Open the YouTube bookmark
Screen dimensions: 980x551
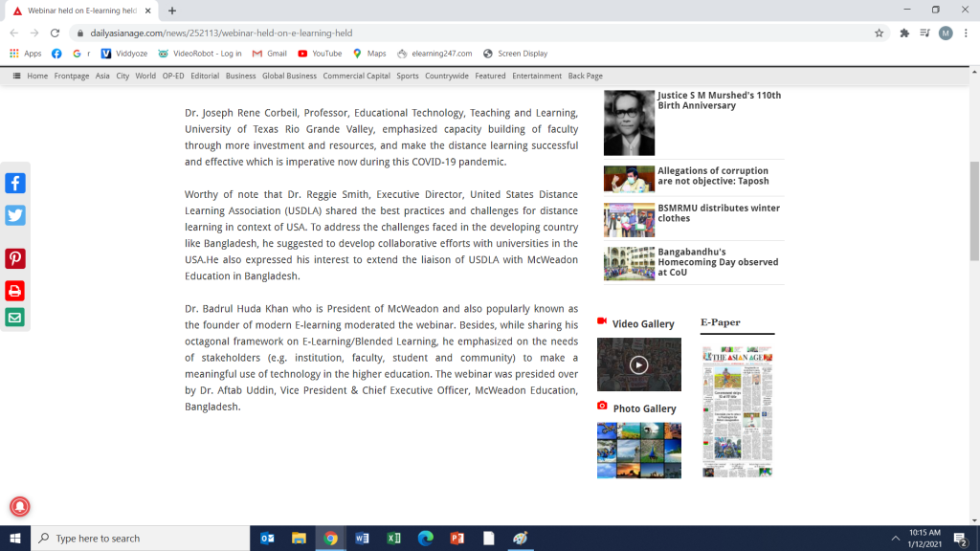click(x=320, y=54)
